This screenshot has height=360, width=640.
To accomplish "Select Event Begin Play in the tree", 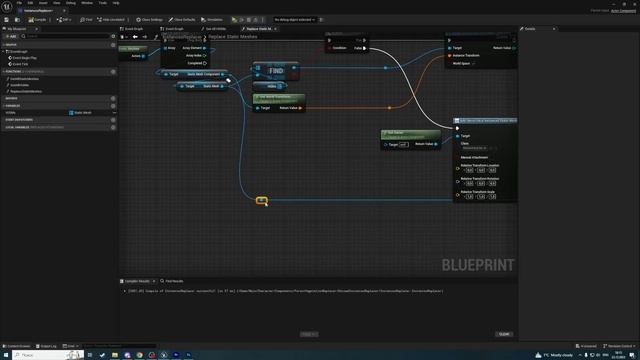I will (x=24, y=58).
